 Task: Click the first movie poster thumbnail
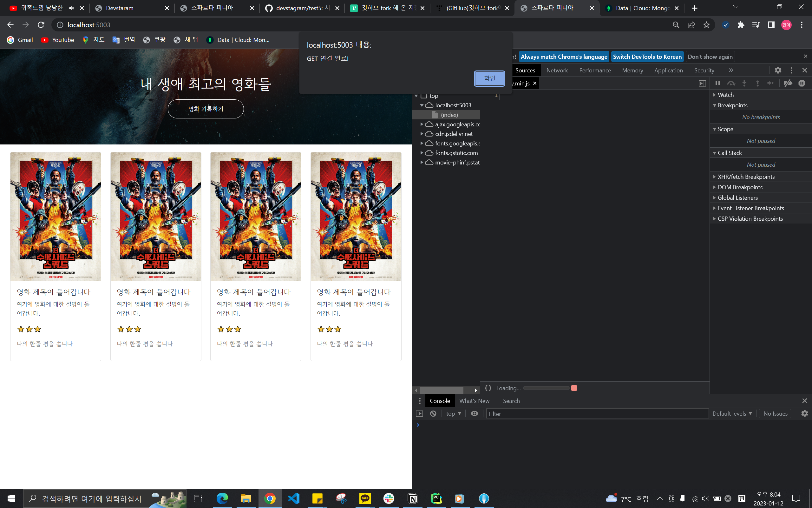pyautogui.click(x=56, y=217)
